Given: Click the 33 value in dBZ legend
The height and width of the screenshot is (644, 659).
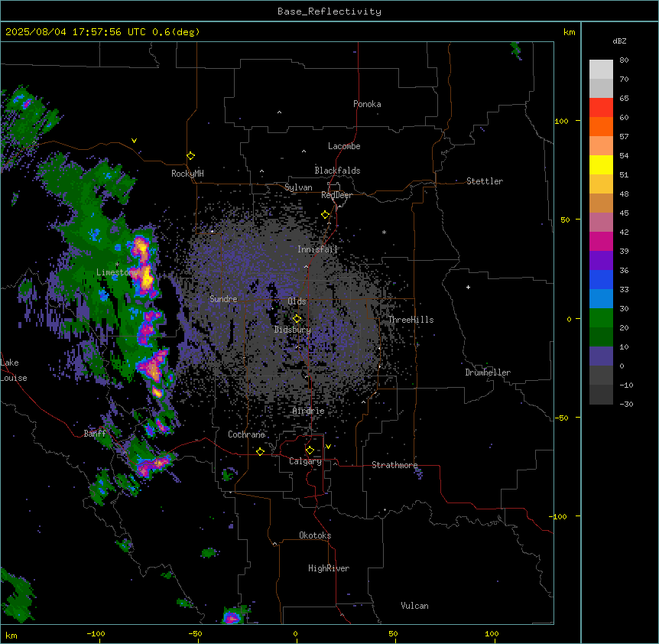Looking at the screenshot, I should tap(624, 290).
